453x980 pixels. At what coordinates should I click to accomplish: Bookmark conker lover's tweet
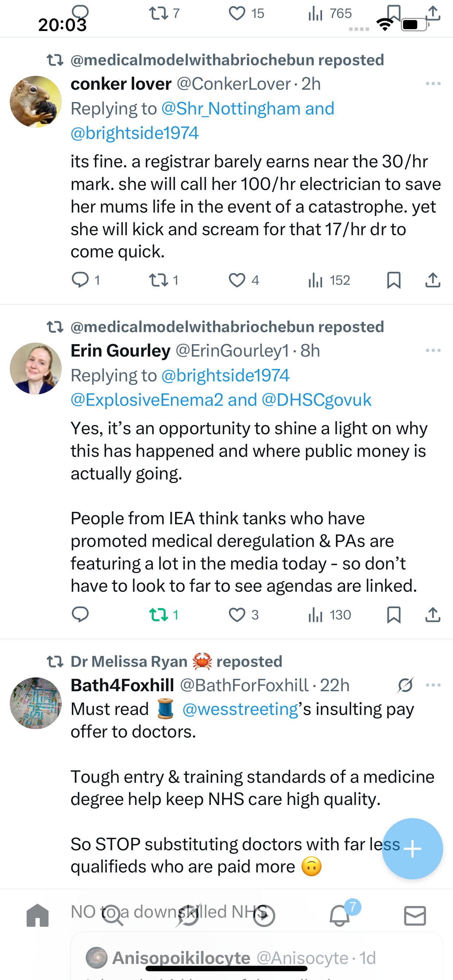coord(394,280)
